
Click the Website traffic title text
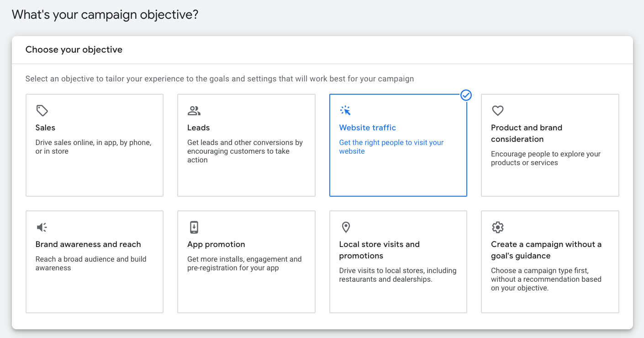pos(368,128)
